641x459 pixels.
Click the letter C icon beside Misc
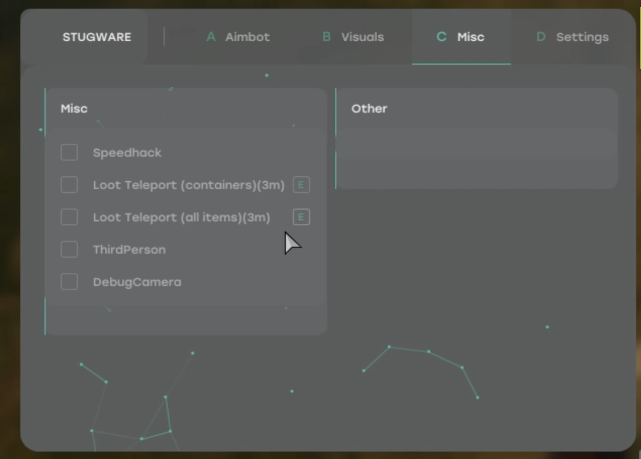pos(441,37)
